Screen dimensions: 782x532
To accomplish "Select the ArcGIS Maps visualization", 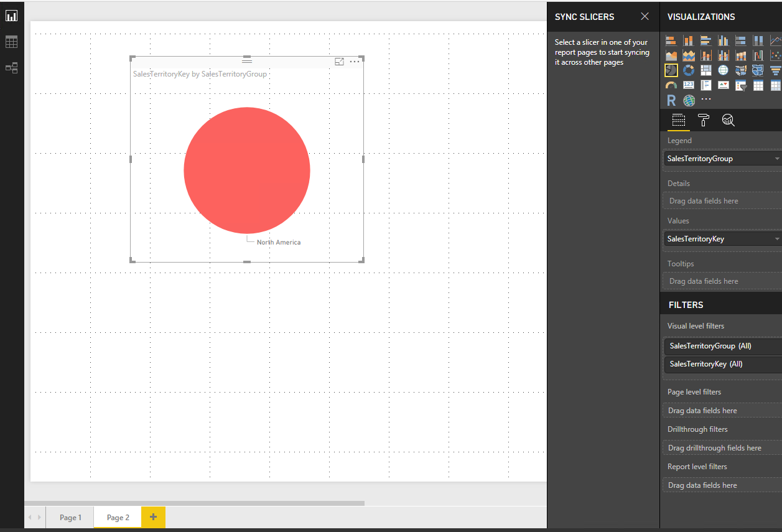I will click(x=689, y=100).
